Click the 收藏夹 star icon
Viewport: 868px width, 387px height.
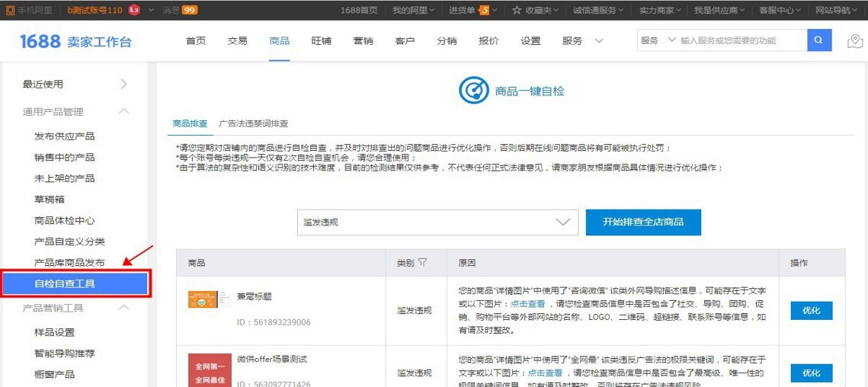coord(517,10)
